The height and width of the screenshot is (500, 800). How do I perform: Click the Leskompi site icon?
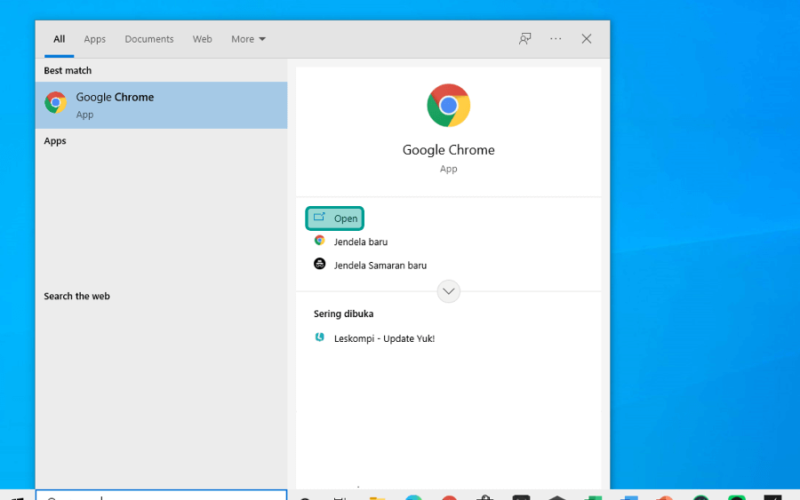click(x=319, y=337)
